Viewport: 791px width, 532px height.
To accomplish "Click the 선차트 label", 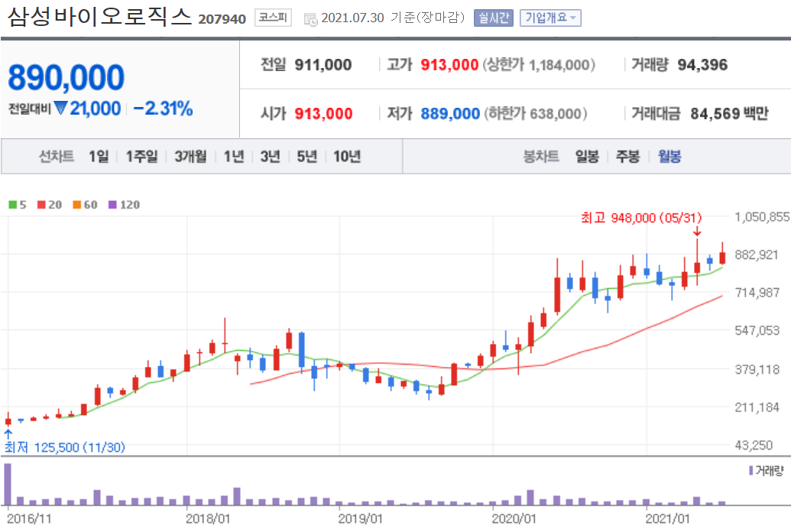I will pyautogui.click(x=57, y=157).
